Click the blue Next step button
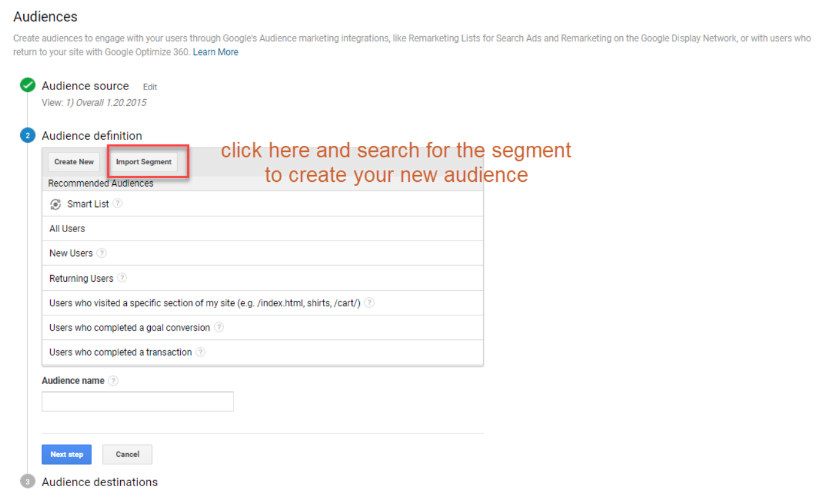Image resolution: width=822 pixels, height=504 pixels. tap(66, 454)
